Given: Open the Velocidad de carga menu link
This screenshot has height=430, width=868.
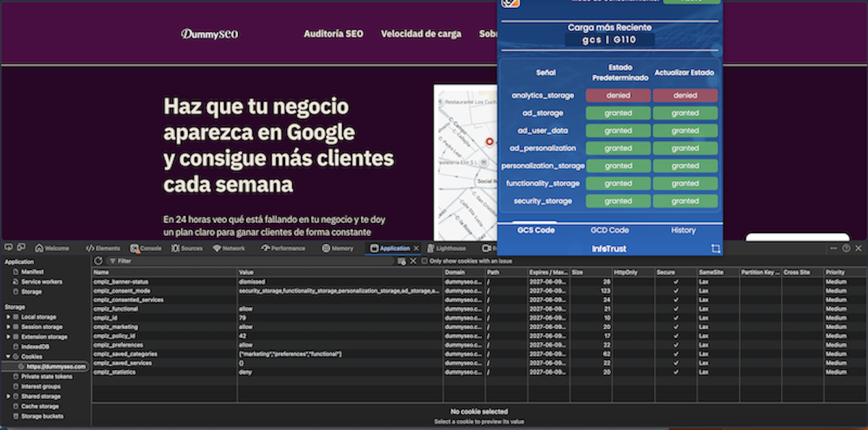Looking at the screenshot, I should [x=421, y=34].
